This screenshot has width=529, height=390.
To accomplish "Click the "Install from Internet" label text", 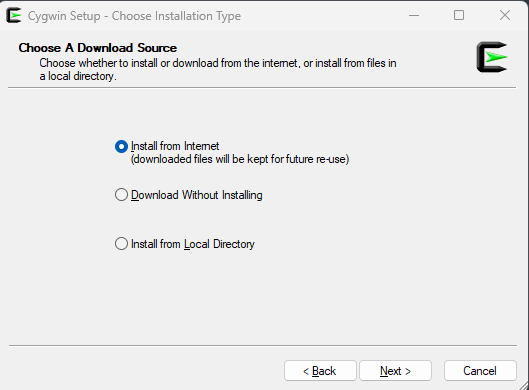I will tap(175, 146).
